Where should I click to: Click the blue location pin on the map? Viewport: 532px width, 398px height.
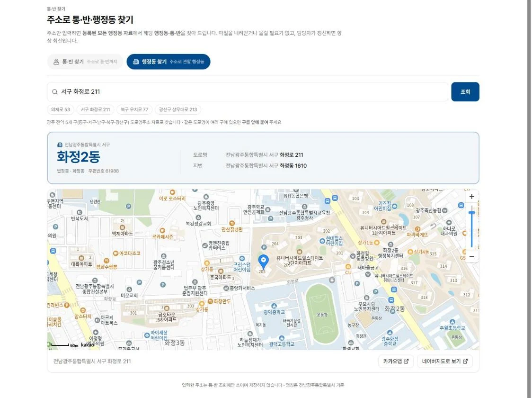coord(263,262)
